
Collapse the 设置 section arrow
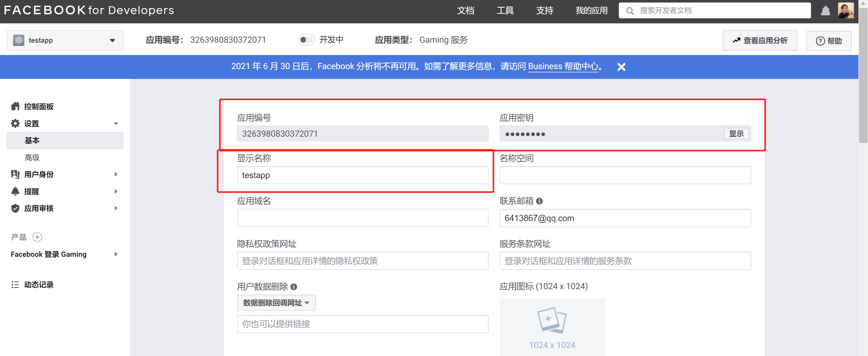pyautogui.click(x=116, y=124)
